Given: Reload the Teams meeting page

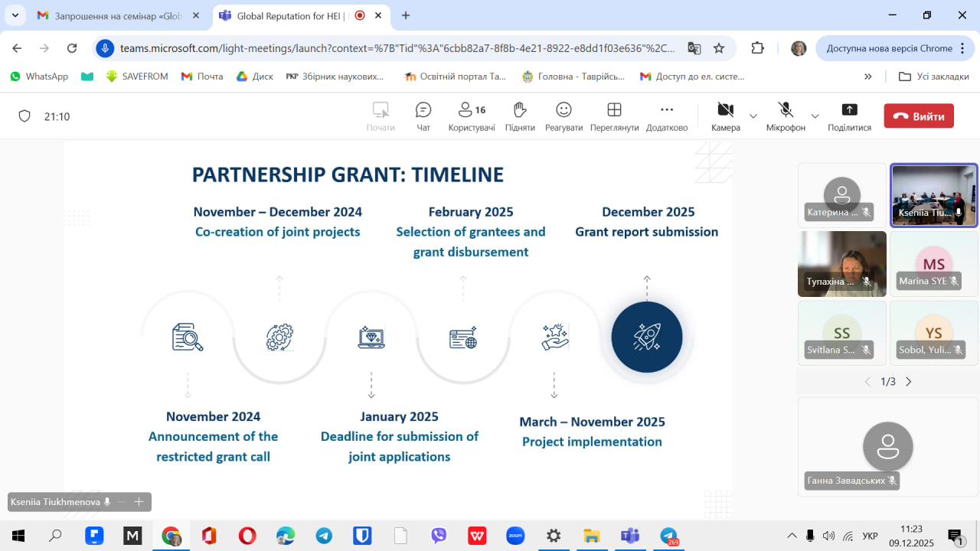Looking at the screenshot, I should 72,48.
